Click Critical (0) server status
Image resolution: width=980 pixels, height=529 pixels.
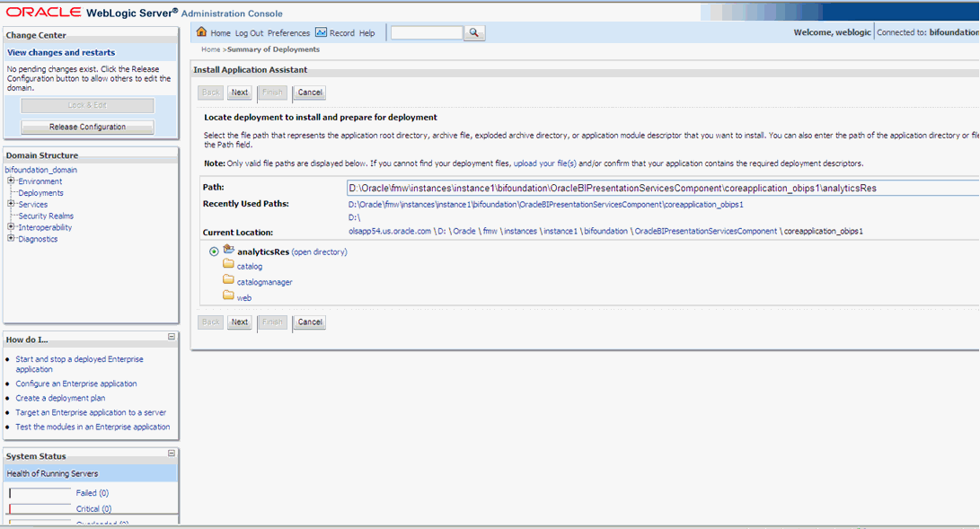93,509
